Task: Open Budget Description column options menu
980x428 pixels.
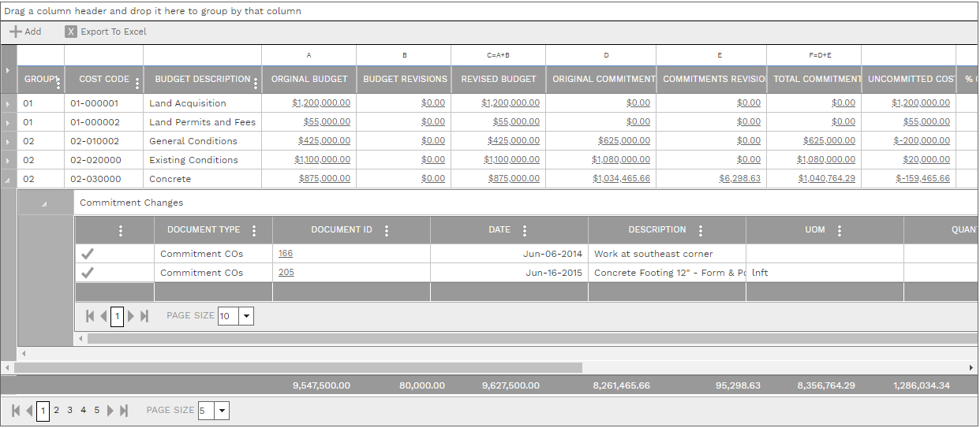Action: tap(256, 83)
